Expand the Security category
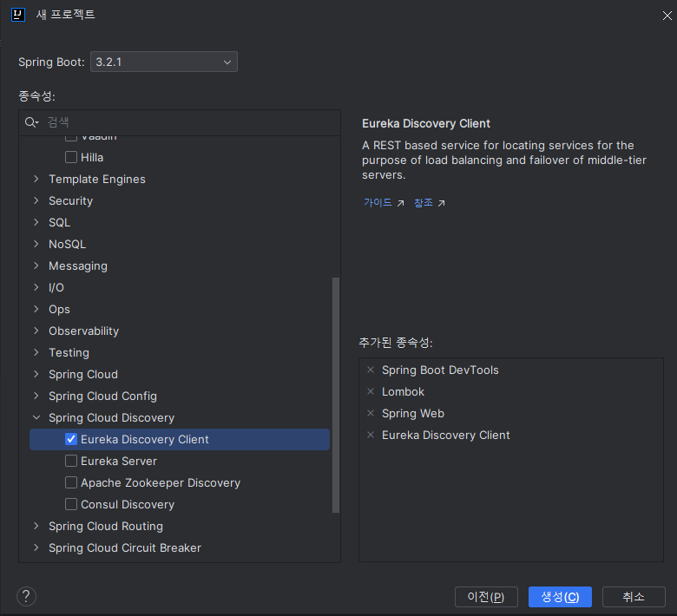 tap(36, 200)
